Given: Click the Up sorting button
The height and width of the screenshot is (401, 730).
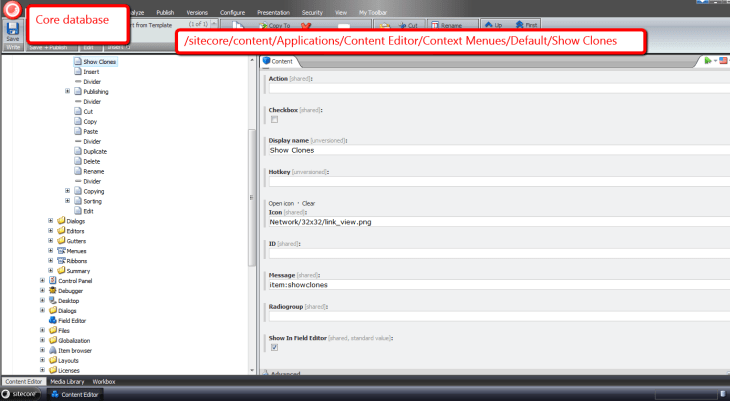Looking at the screenshot, I should click(493, 25).
